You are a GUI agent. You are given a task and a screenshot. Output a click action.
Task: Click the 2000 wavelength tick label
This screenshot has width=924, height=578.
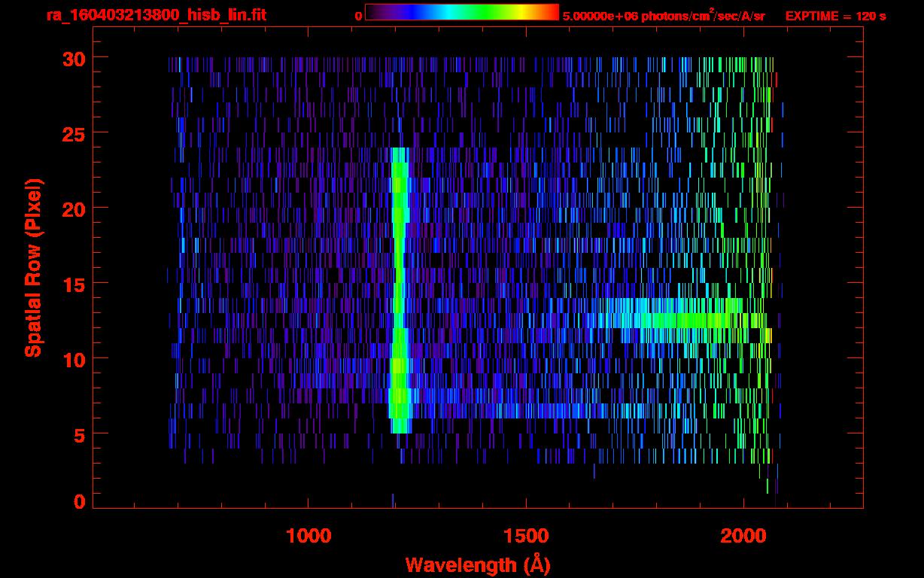click(743, 535)
